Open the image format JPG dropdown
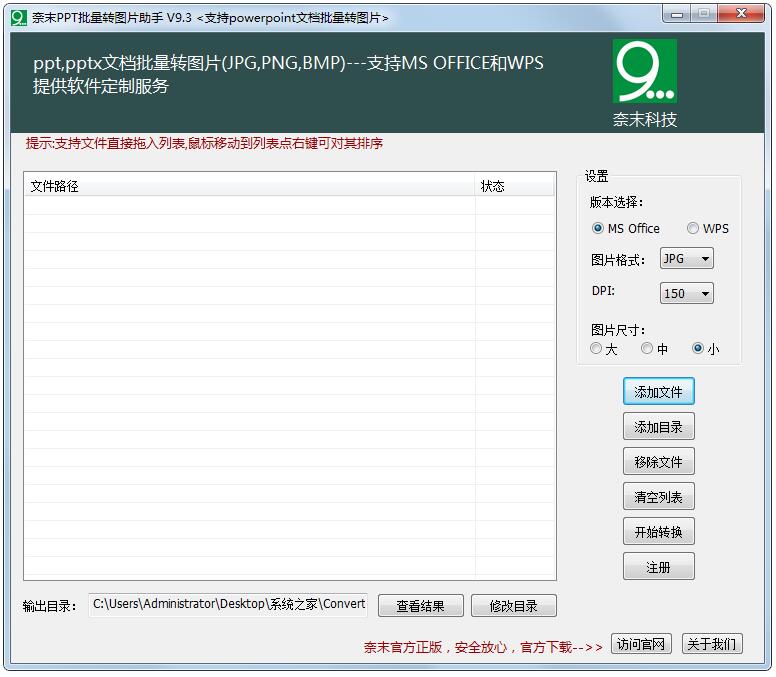The image size is (776, 677). (686, 259)
